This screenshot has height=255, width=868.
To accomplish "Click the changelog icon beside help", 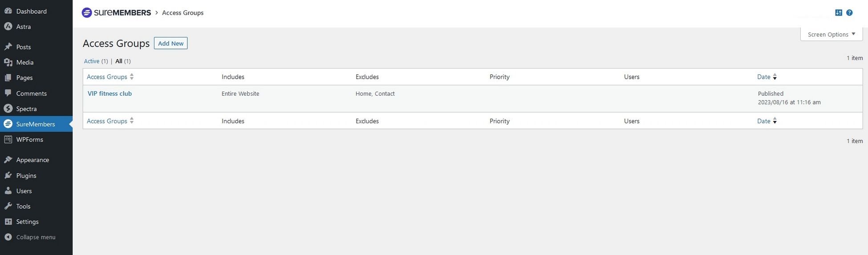I will point(839,13).
